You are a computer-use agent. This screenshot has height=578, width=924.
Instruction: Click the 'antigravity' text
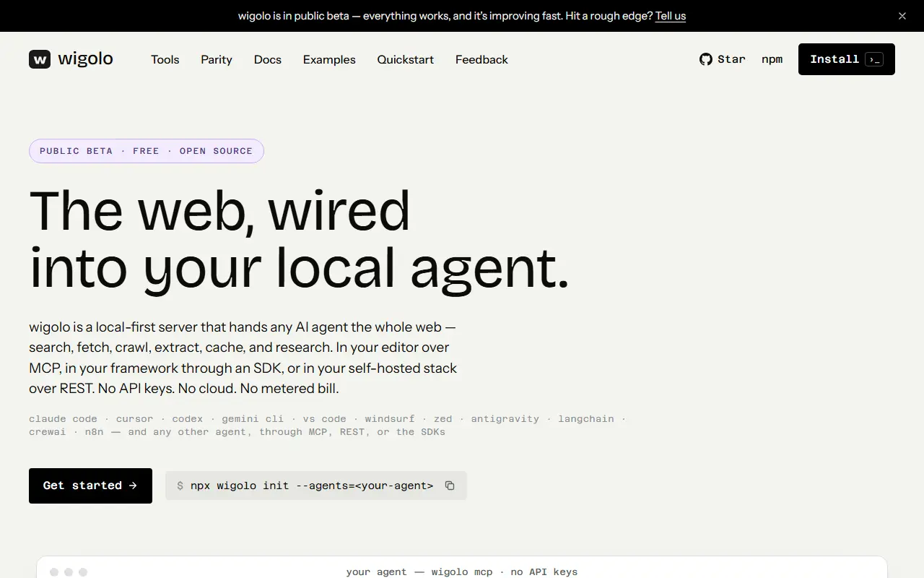click(505, 419)
